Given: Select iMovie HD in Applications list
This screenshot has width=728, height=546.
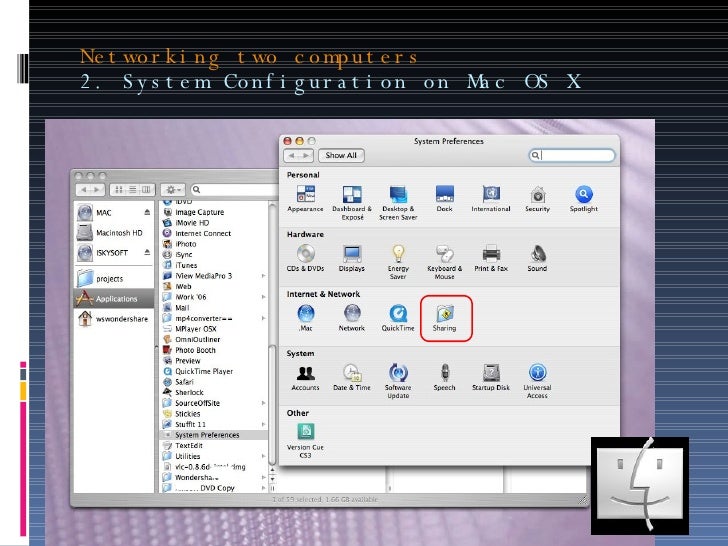Looking at the screenshot, I should 214,223.
